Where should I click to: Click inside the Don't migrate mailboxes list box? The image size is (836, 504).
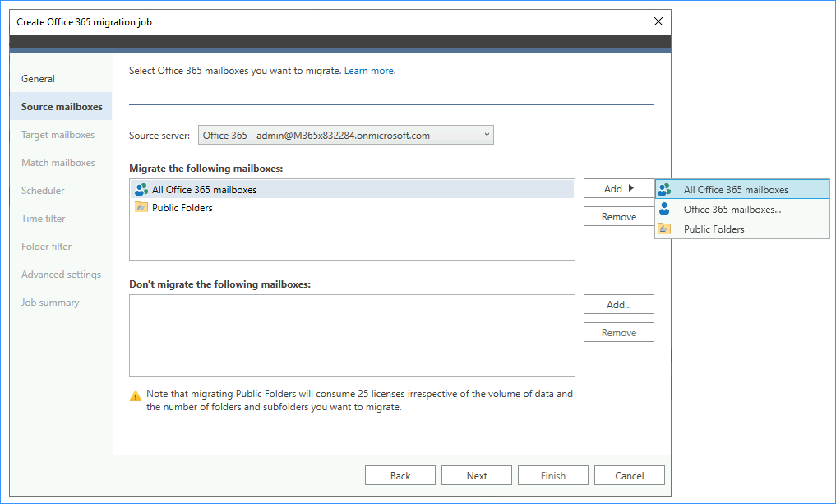pyautogui.click(x=352, y=335)
